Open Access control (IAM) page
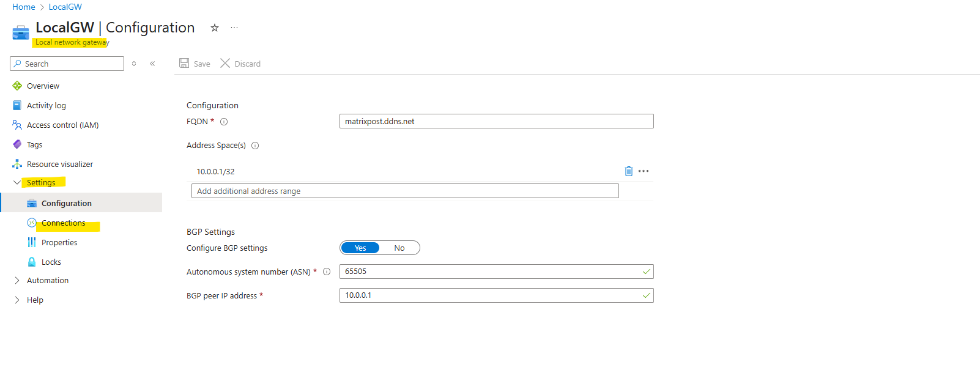The width and height of the screenshot is (980, 370). coord(62,125)
